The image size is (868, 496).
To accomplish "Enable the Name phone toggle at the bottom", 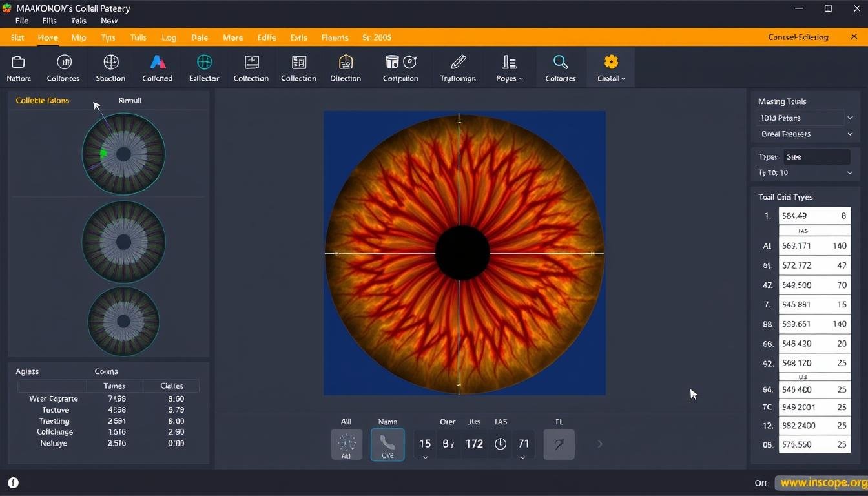I will (x=387, y=444).
